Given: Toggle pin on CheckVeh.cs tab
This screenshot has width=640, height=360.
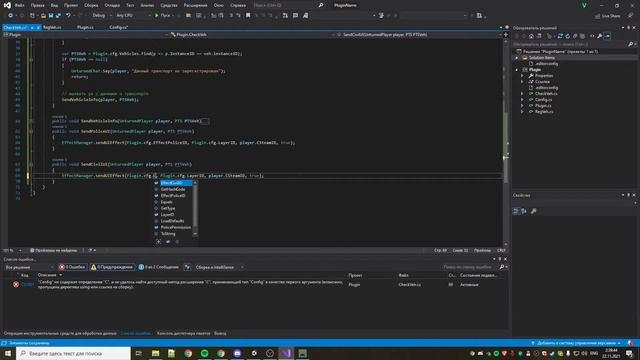Looking at the screenshot, I should [32, 27].
